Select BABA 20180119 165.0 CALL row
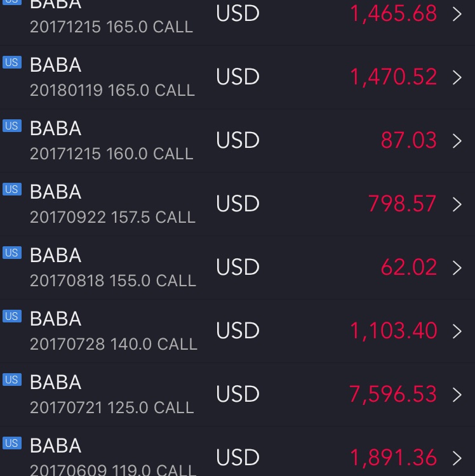 coord(237,77)
